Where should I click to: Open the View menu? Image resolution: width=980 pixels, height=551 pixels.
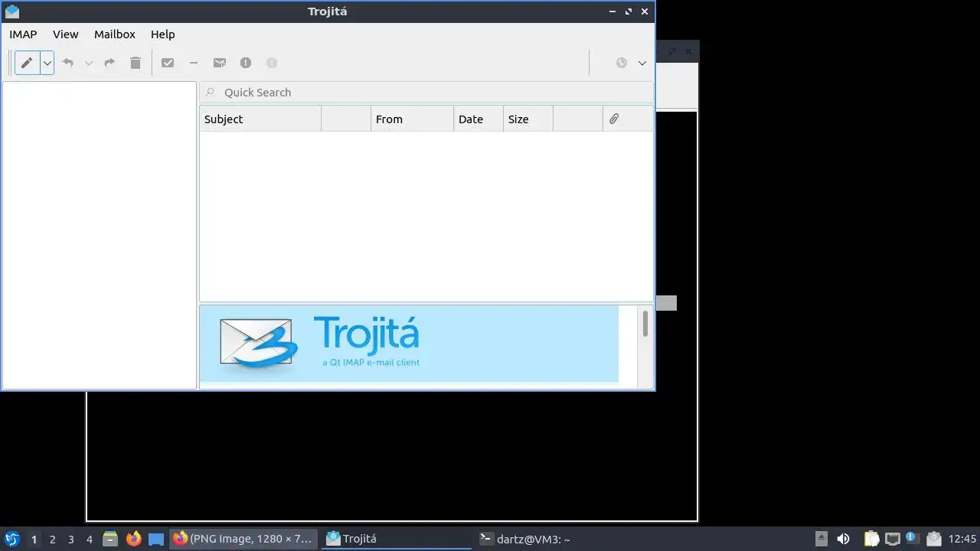tap(66, 34)
